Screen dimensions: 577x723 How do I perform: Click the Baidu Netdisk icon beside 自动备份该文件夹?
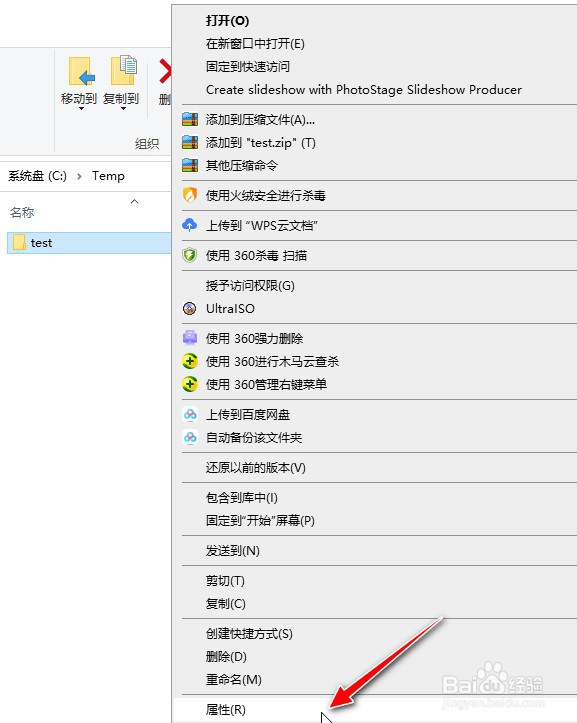(x=190, y=437)
